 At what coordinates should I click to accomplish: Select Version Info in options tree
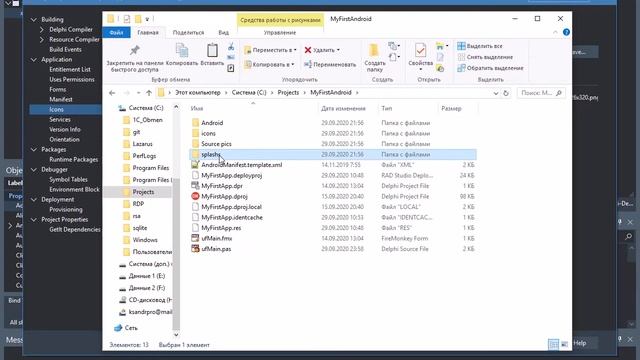65,129
